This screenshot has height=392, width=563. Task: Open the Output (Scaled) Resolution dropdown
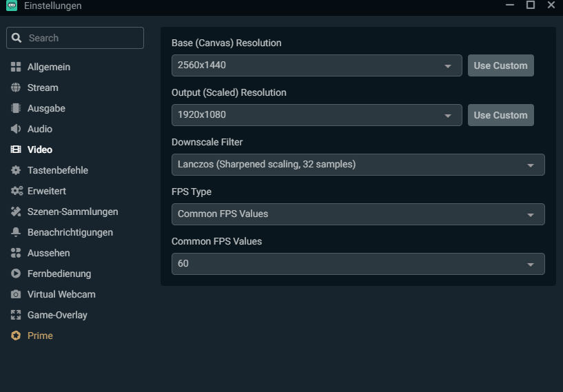316,115
